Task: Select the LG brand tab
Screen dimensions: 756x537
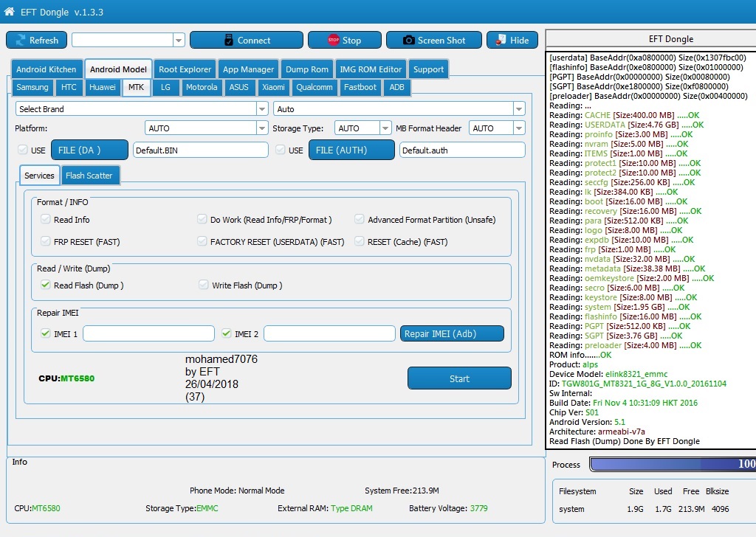Action: (x=166, y=87)
